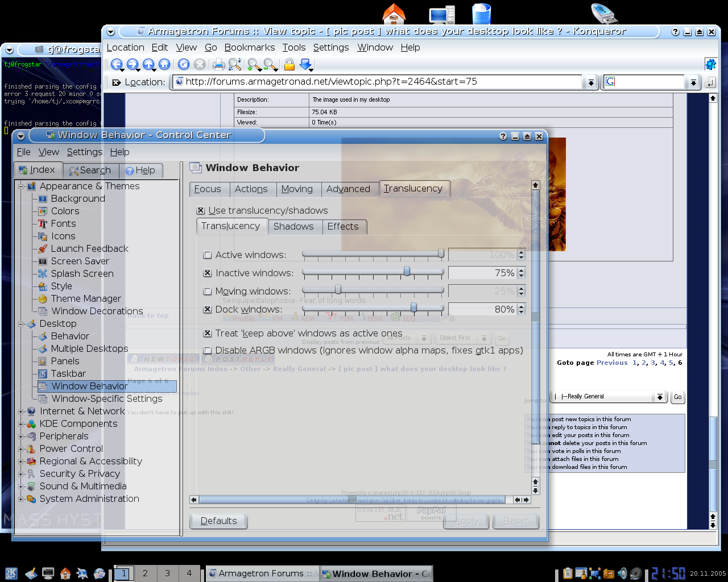Click Konqueror's animated gear logo
This screenshot has width=728, height=582.
[710, 64]
